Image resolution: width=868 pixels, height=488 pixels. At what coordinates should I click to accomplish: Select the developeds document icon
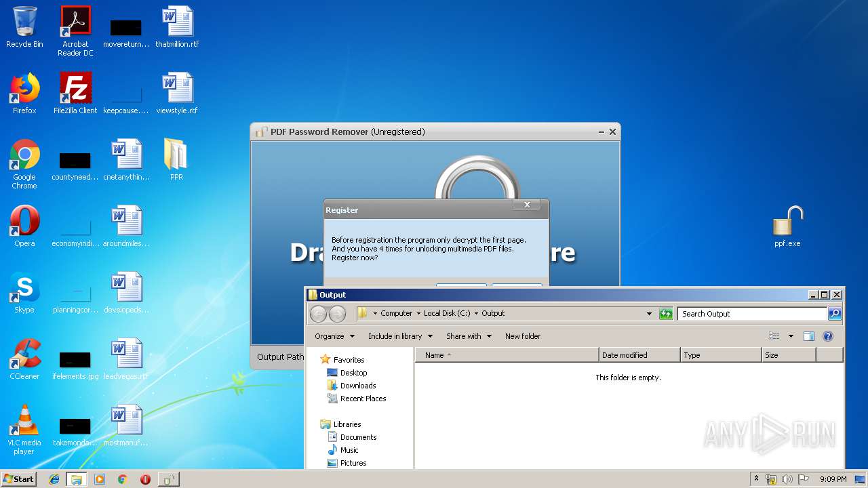click(126, 293)
